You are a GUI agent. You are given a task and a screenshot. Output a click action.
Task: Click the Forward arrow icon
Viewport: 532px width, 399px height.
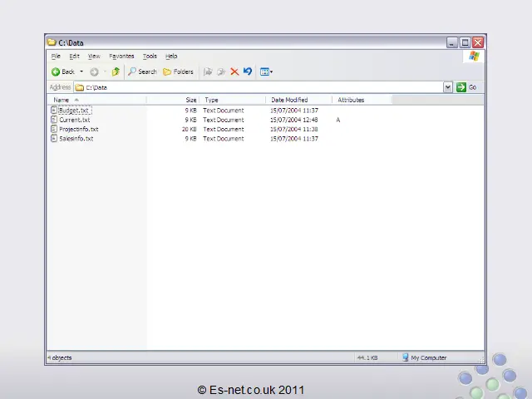click(x=94, y=72)
